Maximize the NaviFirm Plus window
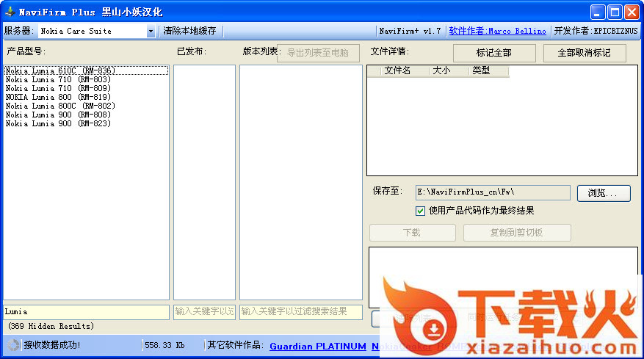Screen dimensions: 644x359 point(615,12)
